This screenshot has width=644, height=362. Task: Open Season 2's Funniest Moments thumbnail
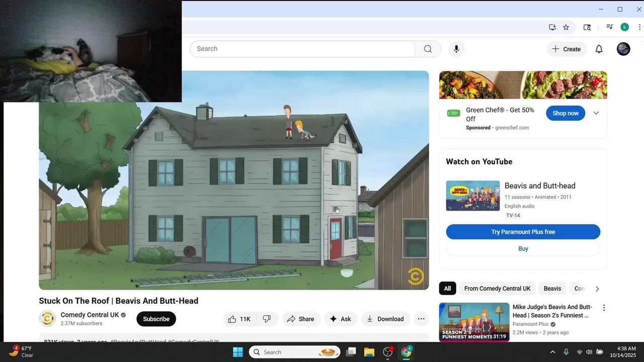click(474, 322)
